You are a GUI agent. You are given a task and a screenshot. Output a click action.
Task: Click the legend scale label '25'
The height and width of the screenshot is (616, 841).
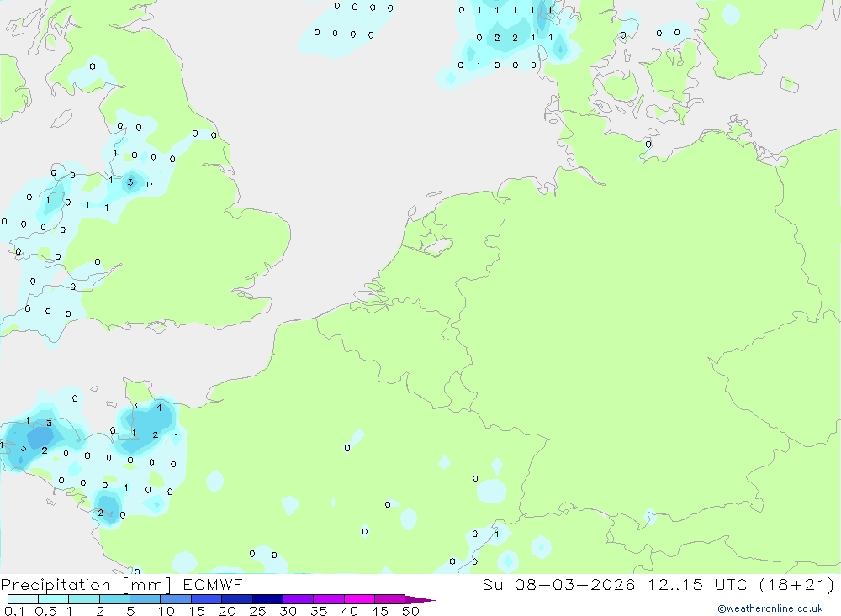tap(258, 611)
